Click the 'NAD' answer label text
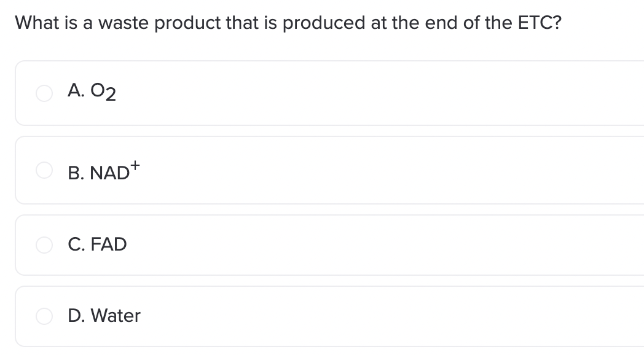644x355 pixels. [x=109, y=173]
